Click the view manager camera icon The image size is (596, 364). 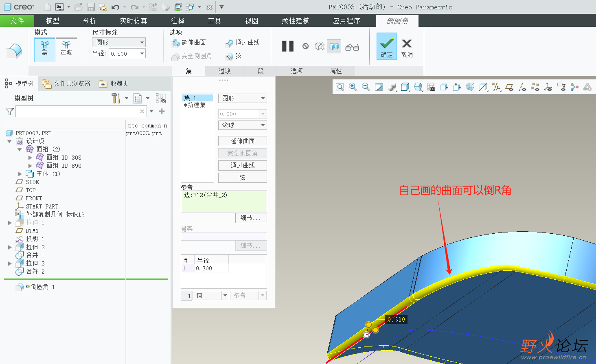(431, 87)
